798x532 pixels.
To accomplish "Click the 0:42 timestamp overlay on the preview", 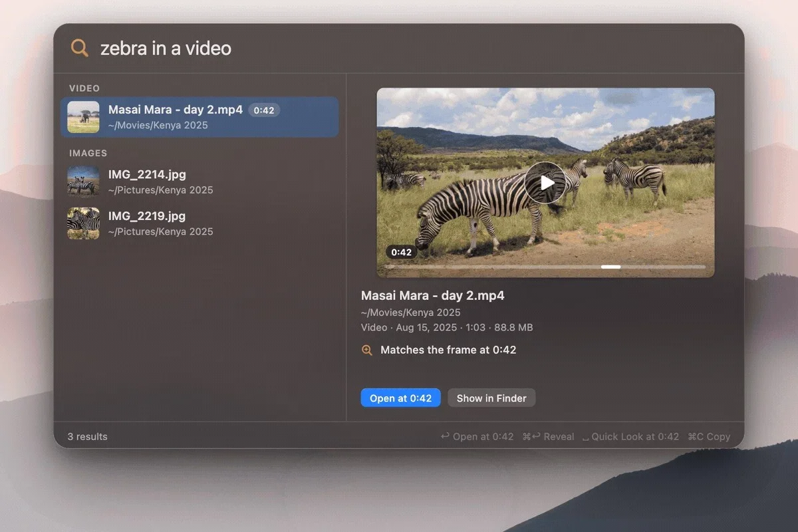I will coord(402,252).
